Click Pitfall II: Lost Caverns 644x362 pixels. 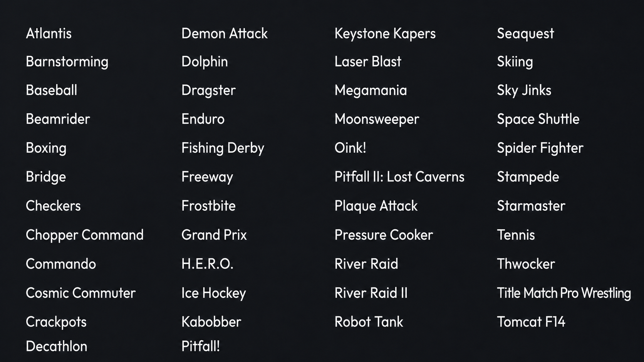399,177
